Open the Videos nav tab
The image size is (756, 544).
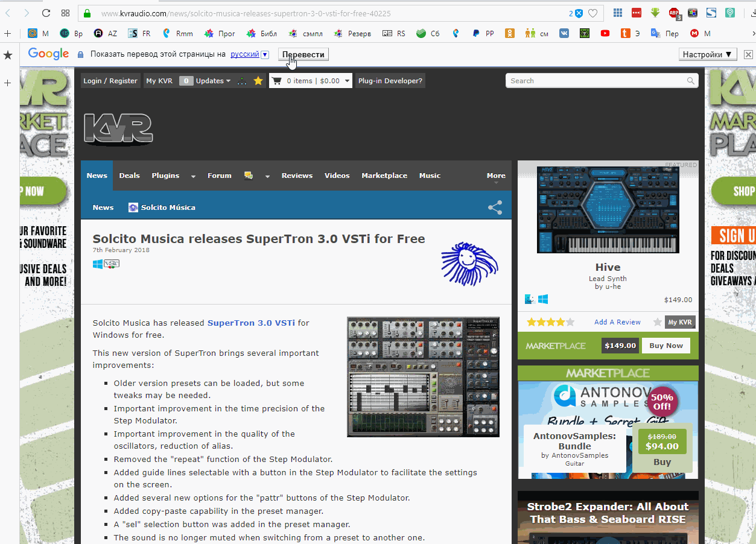pyautogui.click(x=337, y=176)
